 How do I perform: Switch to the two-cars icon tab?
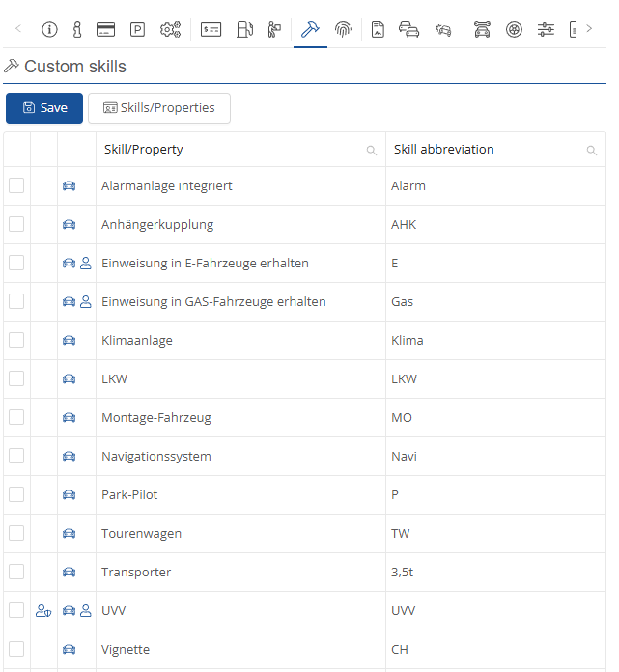[x=409, y=29]
